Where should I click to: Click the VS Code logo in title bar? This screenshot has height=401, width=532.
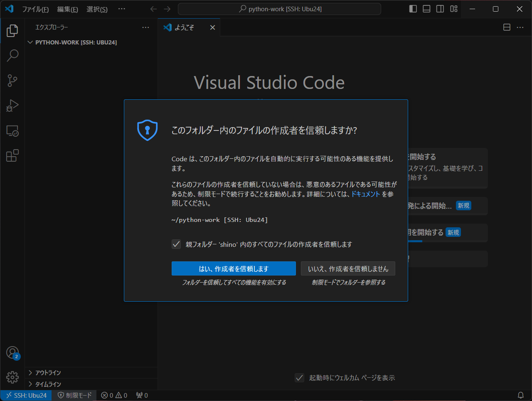(9, 9)
